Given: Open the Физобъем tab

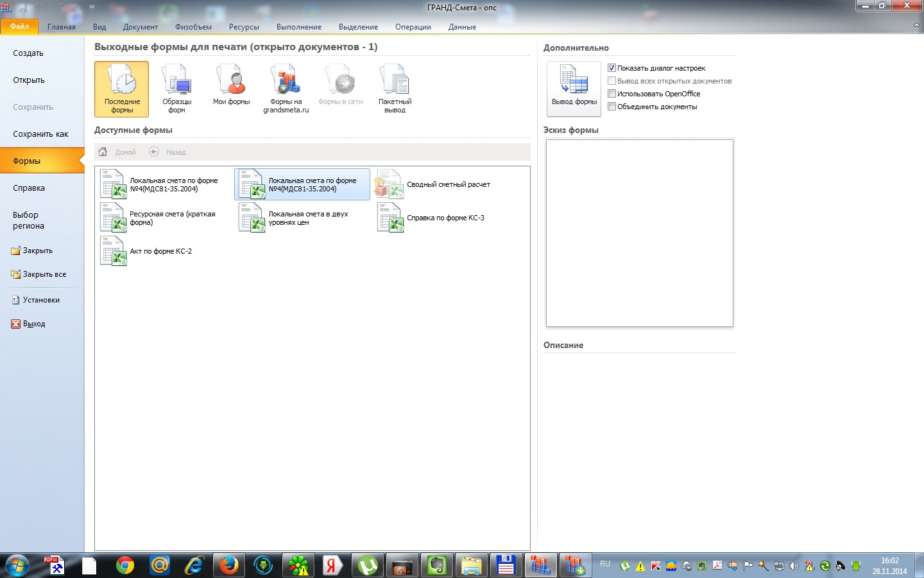Looking at the screenshot, I should (x=193, y=27).
